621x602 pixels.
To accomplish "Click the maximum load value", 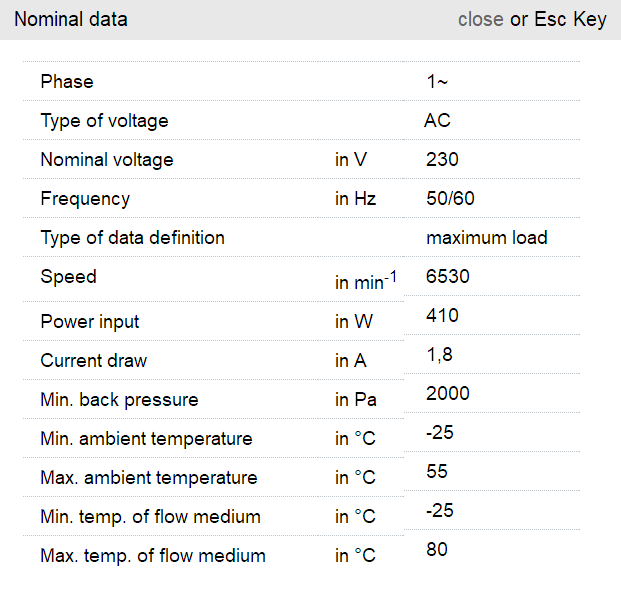I will pos(487,238).
